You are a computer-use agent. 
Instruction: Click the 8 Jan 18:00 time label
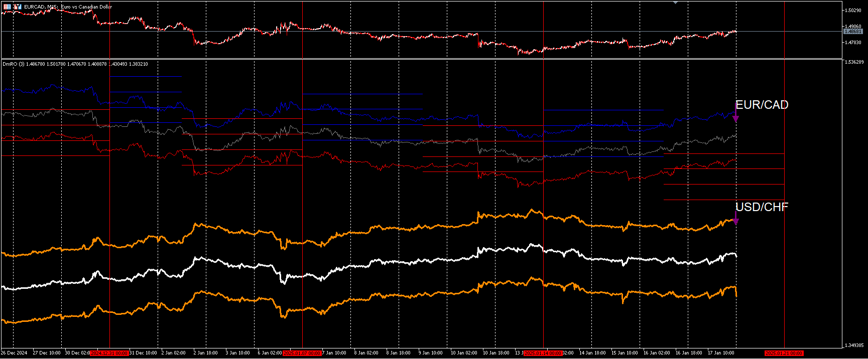[398, 353]
